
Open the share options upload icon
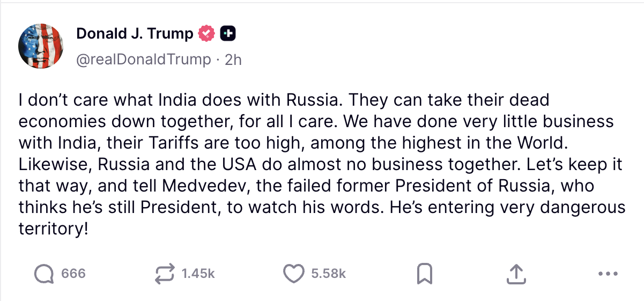pos(515,274)
